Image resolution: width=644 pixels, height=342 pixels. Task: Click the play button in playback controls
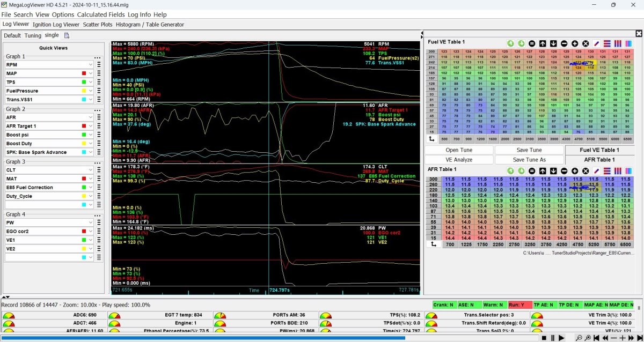tap(561, 338)
